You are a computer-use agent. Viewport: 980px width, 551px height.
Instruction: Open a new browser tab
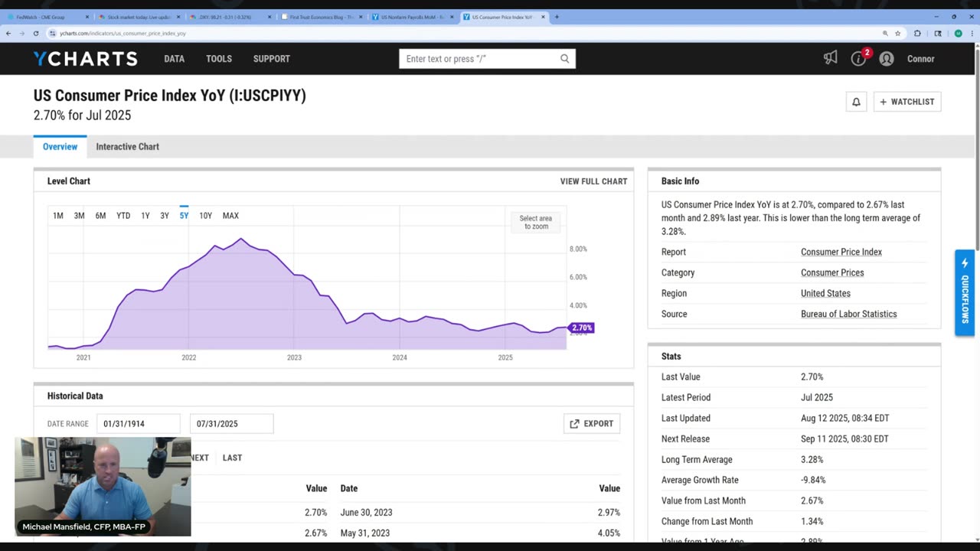pyautogui.click(x=557, y=17)
